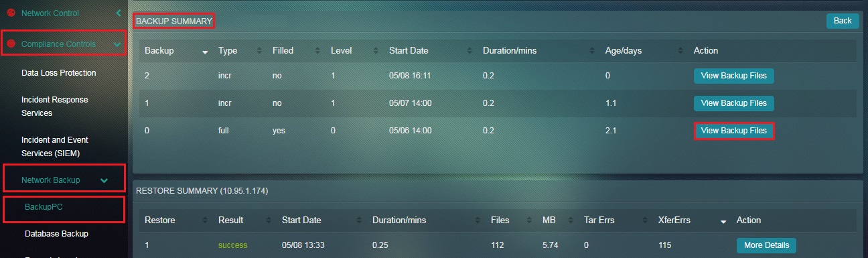Collapse the Network Backup chevron

(104, 180)
